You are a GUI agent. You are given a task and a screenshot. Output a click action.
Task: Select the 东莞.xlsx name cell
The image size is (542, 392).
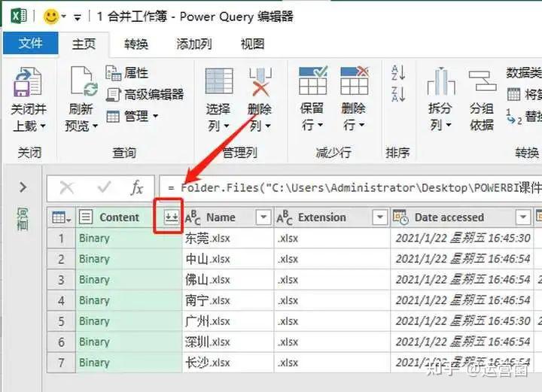pos(228,239)
